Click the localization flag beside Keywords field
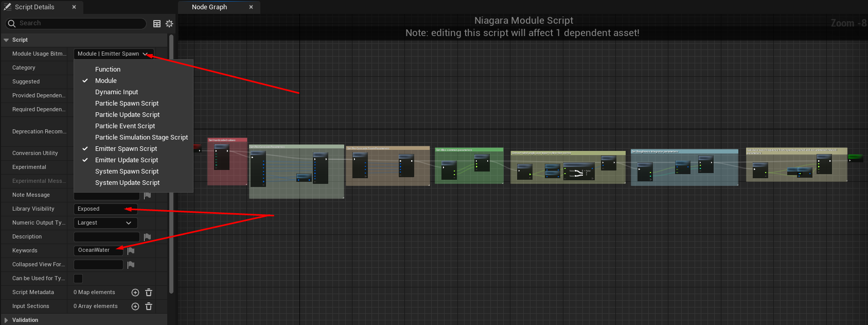 pos(131,251)
